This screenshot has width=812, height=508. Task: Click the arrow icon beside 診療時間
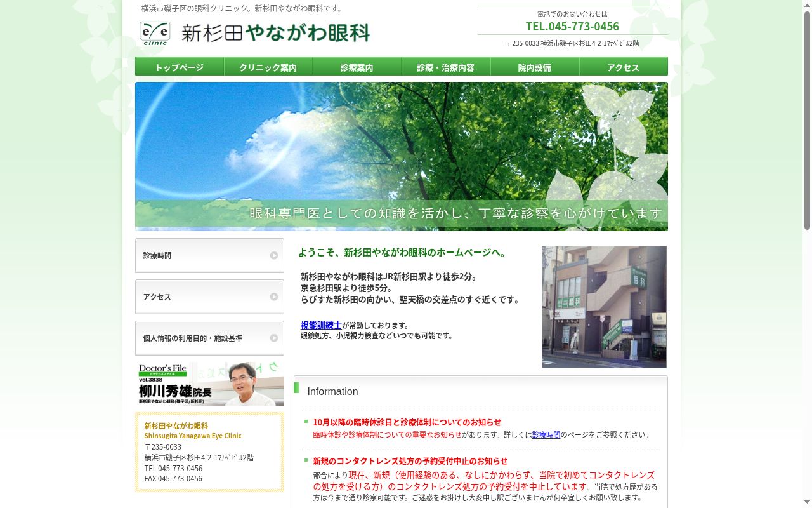pos(274,255)
